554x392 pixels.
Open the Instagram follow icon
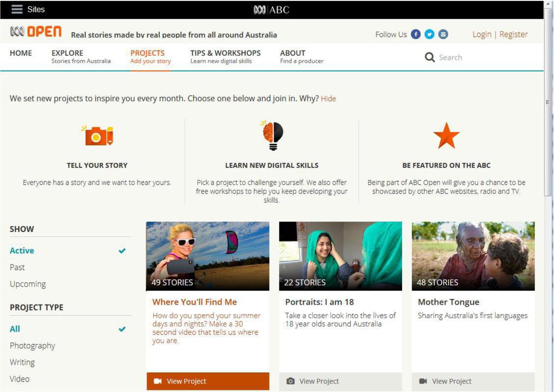443,34
